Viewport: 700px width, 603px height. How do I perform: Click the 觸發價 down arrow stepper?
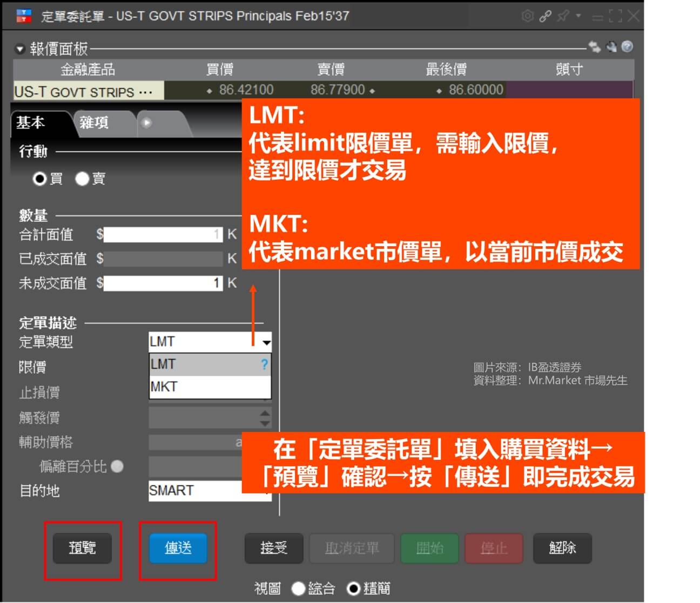[x=265, y=423]
